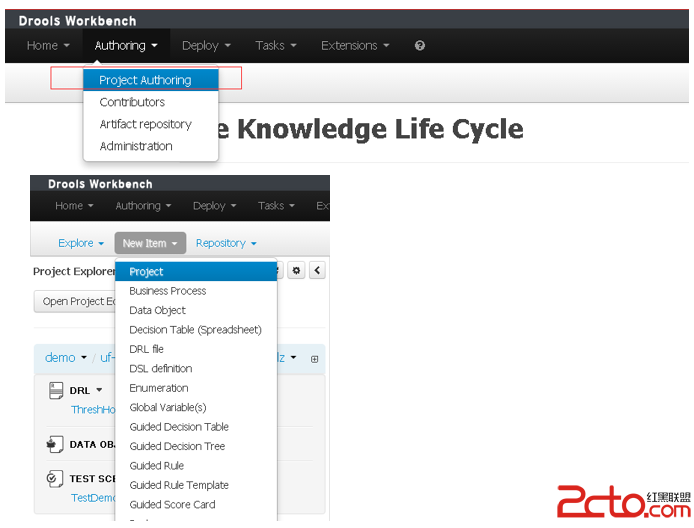Expand the DRL section arrow
Viewport: 694px width, 528px height.
[x=99, y=390]
